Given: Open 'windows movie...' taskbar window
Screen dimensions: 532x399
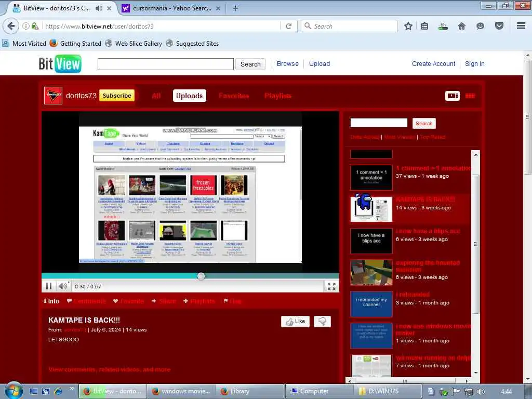Looking at the screenshot, I should tap(181, 391).
